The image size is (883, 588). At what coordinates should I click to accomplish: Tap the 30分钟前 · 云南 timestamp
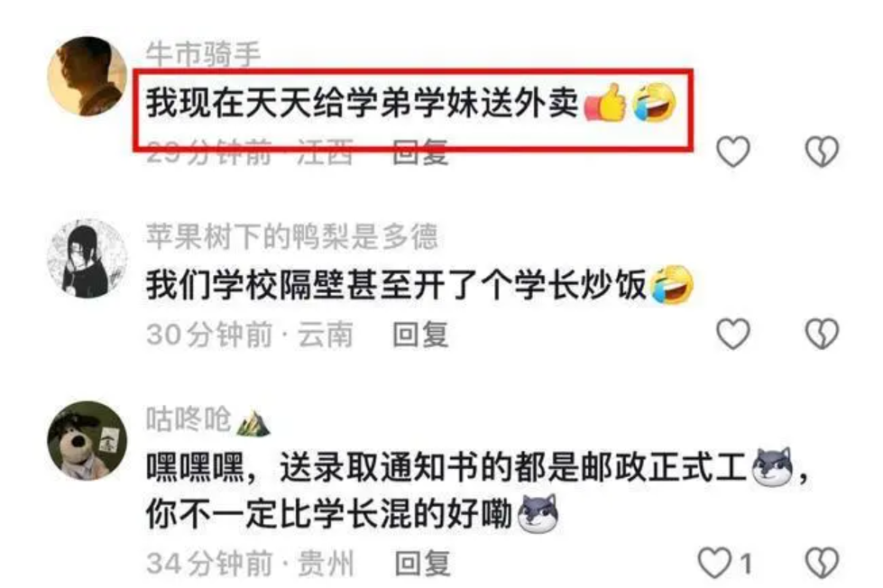(x=250, y=335)
